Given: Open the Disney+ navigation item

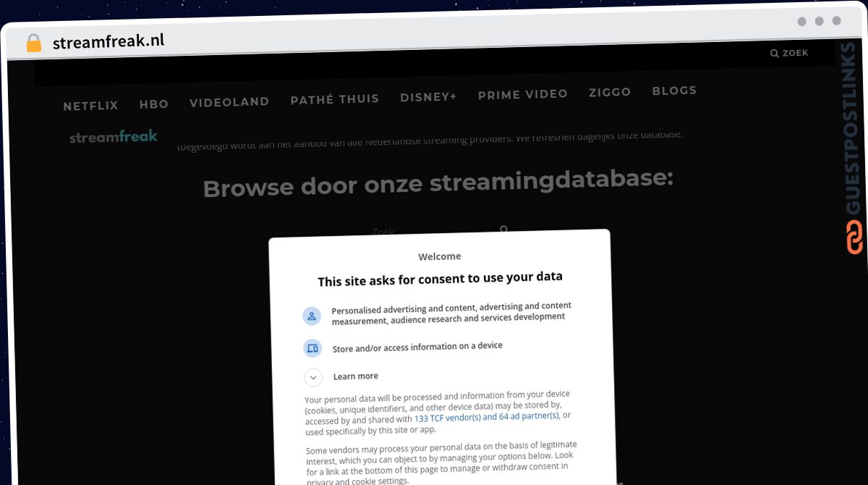Looking at the screenshot, I should (x=428, y=97).
